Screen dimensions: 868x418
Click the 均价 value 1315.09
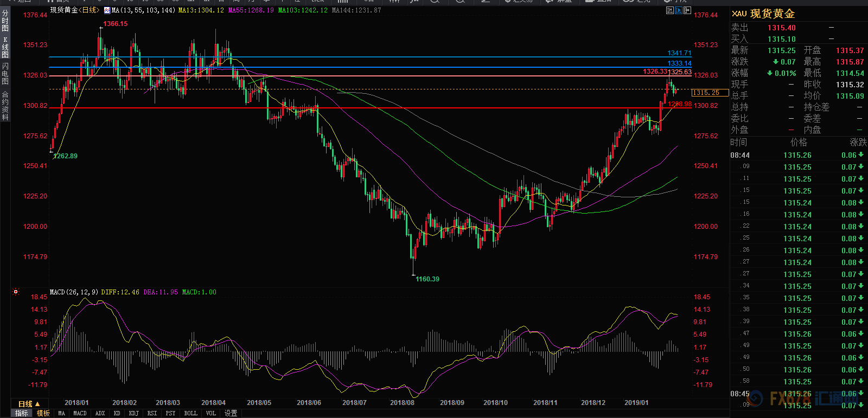tap(850, 96)
